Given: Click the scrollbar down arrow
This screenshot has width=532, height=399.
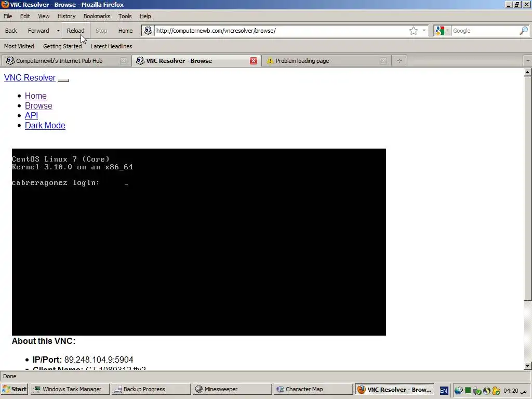Looking at the screenshot, I should [x=528, y=365].
